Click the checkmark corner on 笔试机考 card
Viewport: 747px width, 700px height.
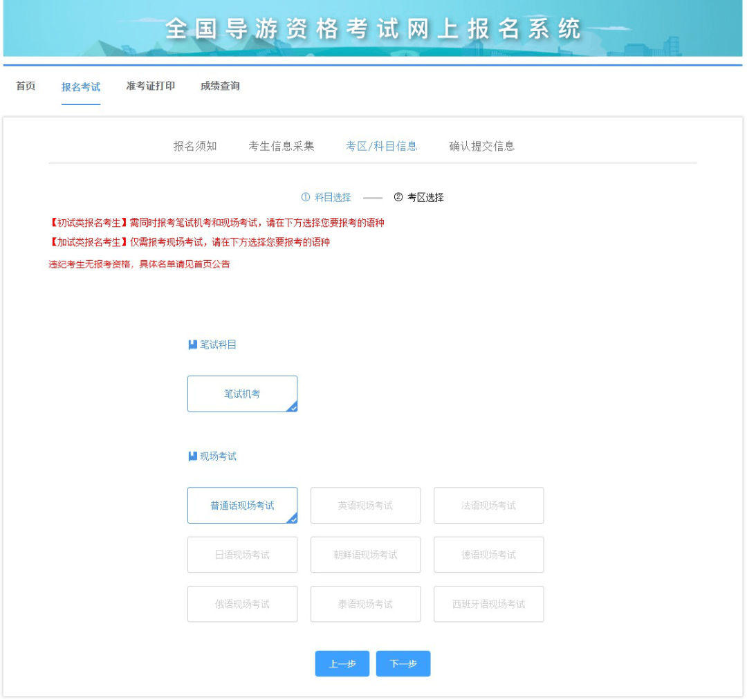[293, 407]
